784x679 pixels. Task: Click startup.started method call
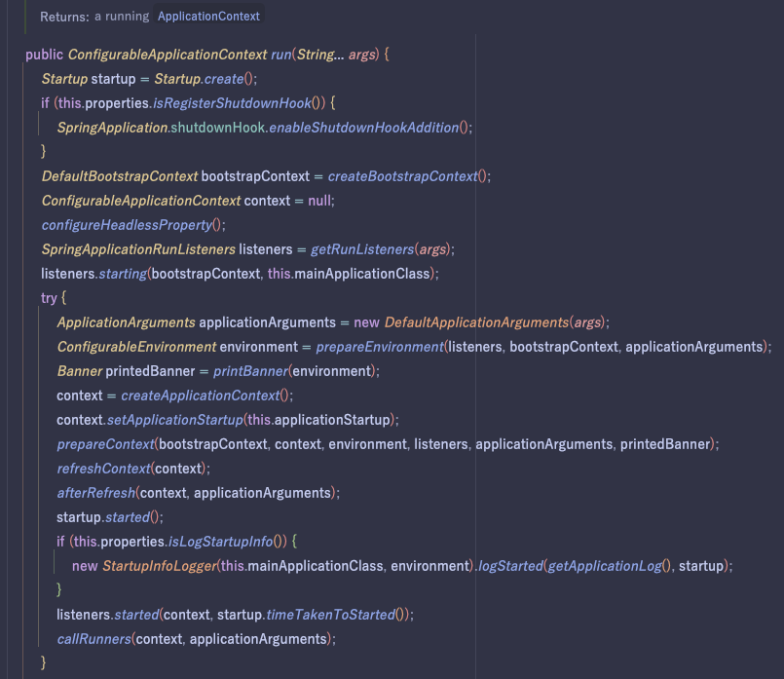point(128,517)
